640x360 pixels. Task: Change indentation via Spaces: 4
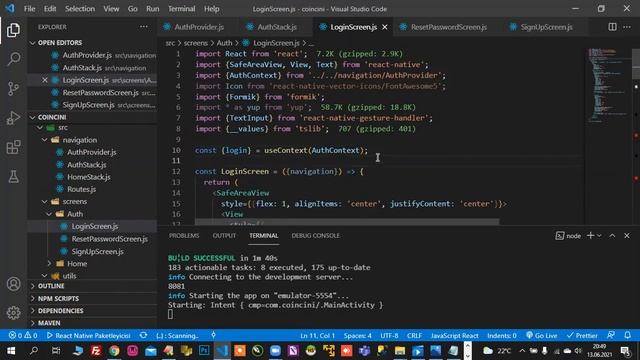(358, 336)
